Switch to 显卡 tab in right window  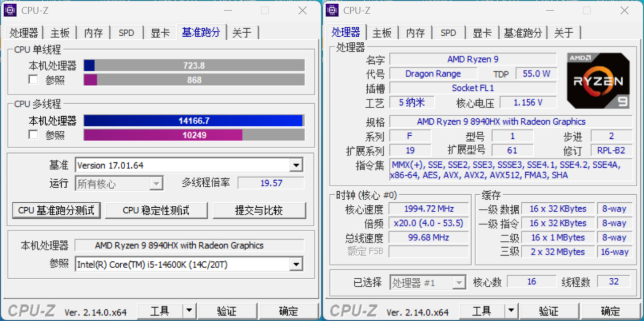click(x=482, y=33)
